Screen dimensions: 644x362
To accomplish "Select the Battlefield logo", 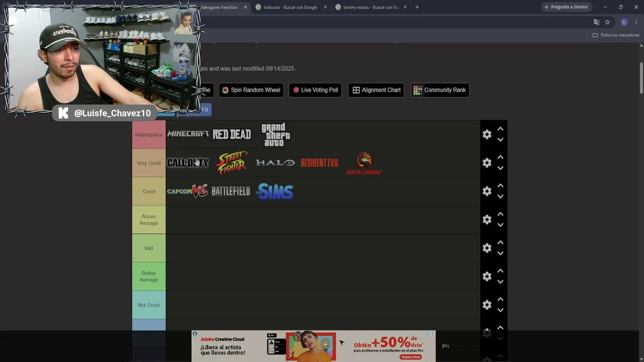I will (x=230, y=191).
